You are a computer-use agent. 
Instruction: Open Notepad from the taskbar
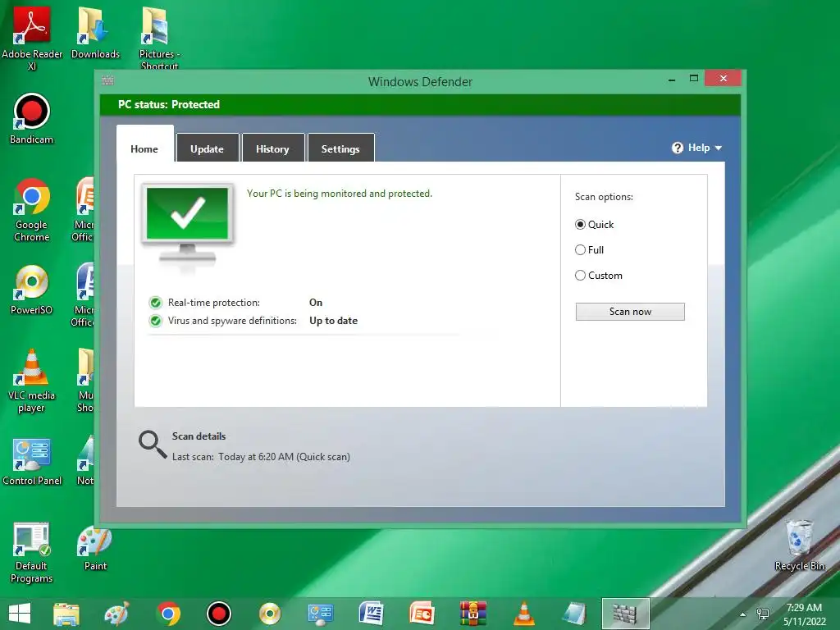pyautogui.click(x=574, y=614)
